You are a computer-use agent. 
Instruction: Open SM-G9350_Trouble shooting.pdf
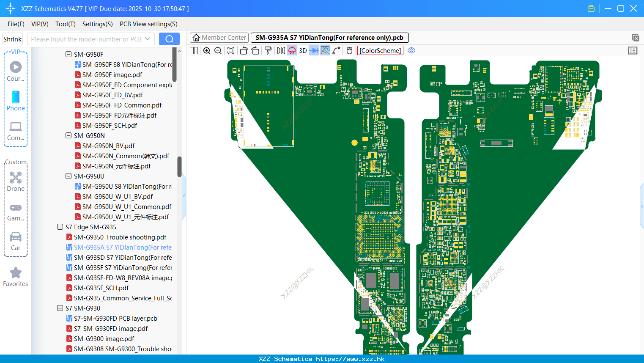[x=120, y=237]
